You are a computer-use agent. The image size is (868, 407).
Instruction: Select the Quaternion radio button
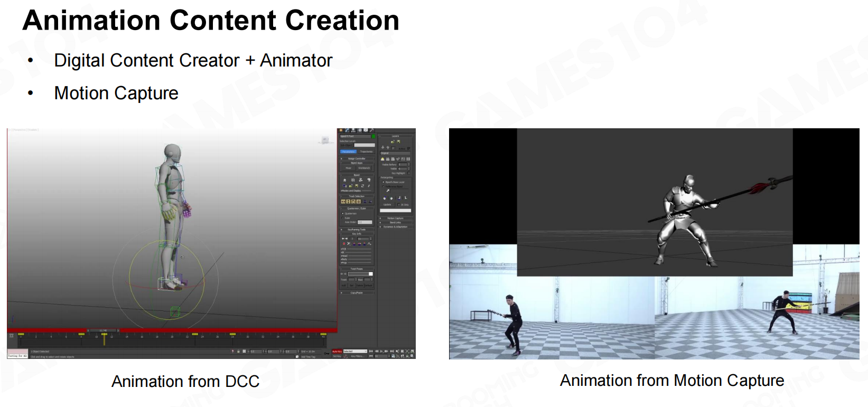343,213
